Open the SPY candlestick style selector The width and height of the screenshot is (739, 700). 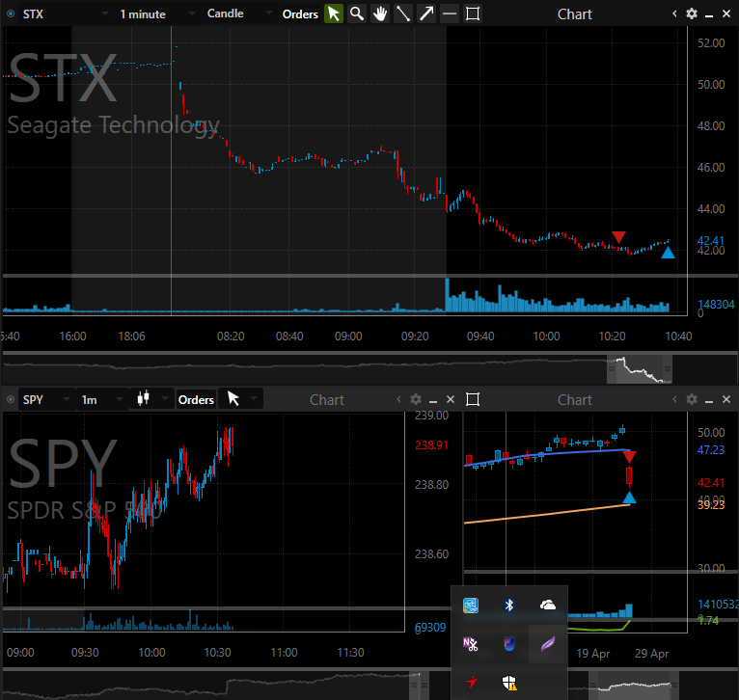coord(151,399)
